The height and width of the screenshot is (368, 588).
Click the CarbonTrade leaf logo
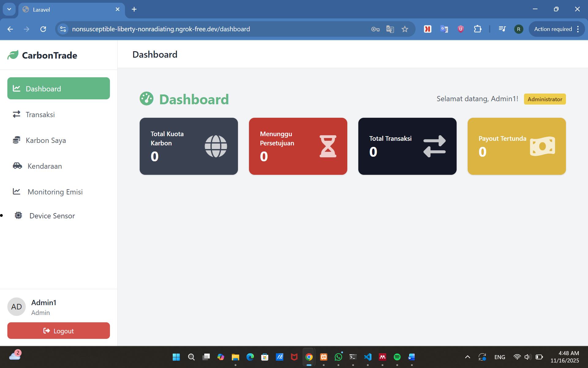(13, 55)
